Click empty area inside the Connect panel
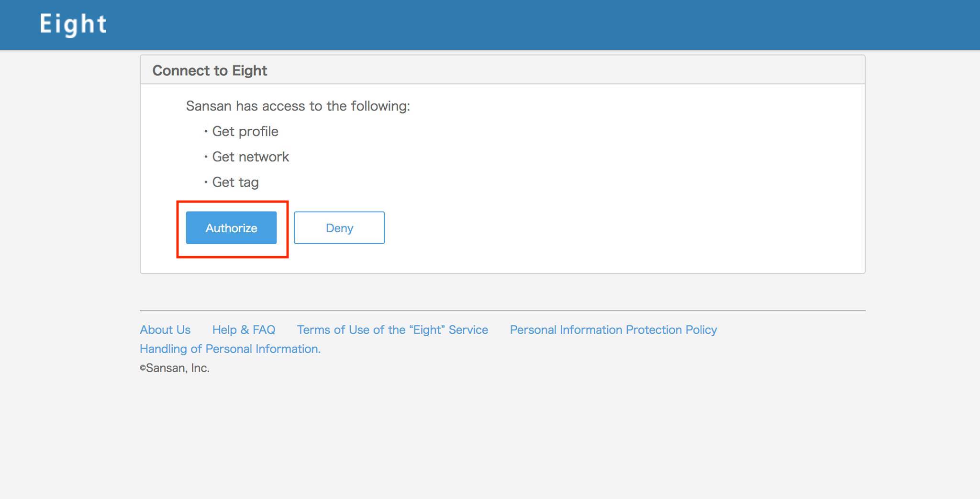Screen dimensions: 980x499 [x=622, y=192]
